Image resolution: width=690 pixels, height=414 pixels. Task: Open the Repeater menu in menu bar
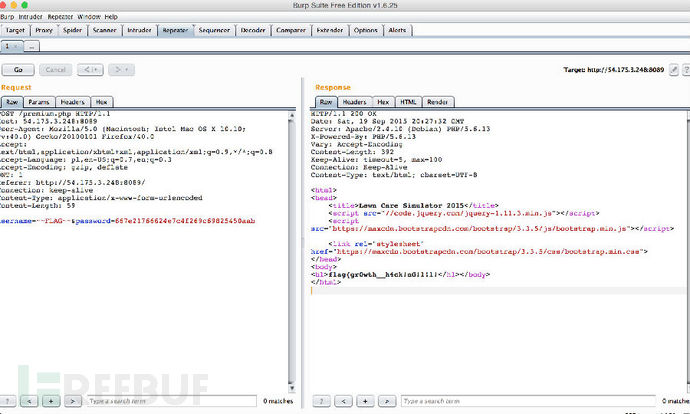(60, 17)
